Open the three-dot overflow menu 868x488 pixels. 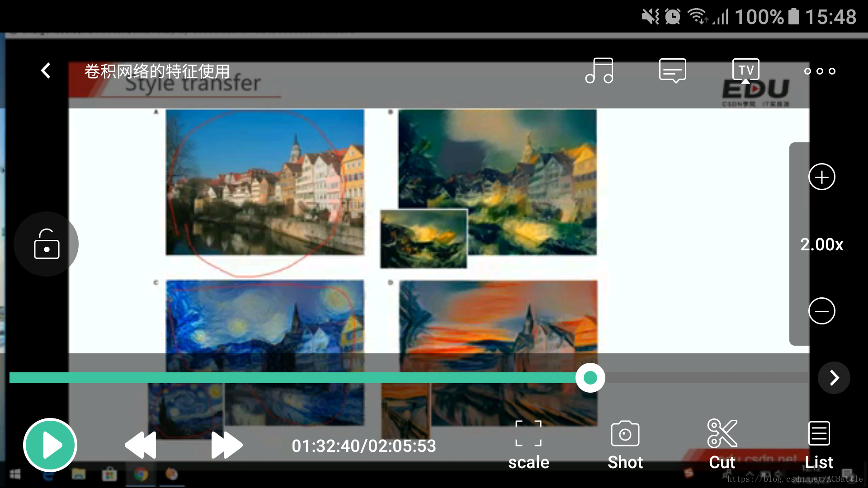(819, 71)
